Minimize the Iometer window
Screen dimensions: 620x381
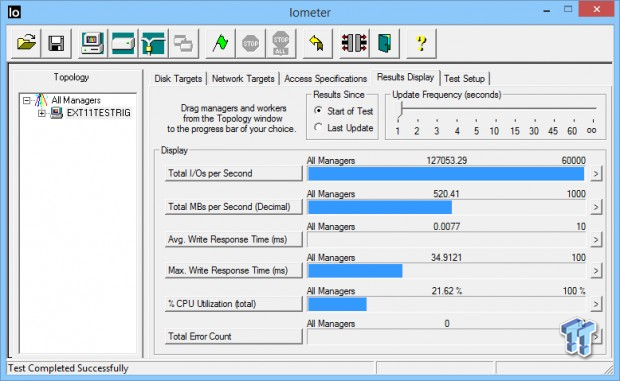(x=547, y=11)
